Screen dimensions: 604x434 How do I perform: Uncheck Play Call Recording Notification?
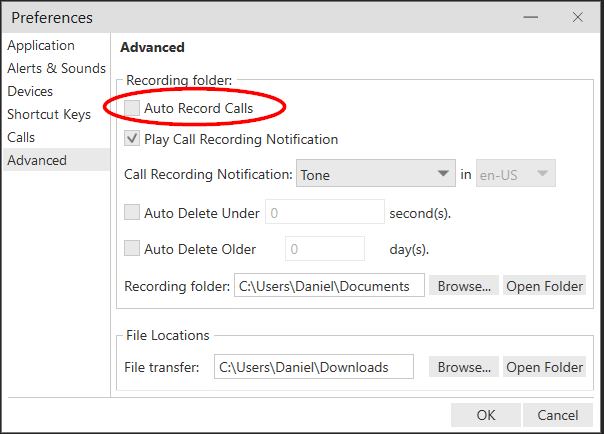tap(132, 139)
